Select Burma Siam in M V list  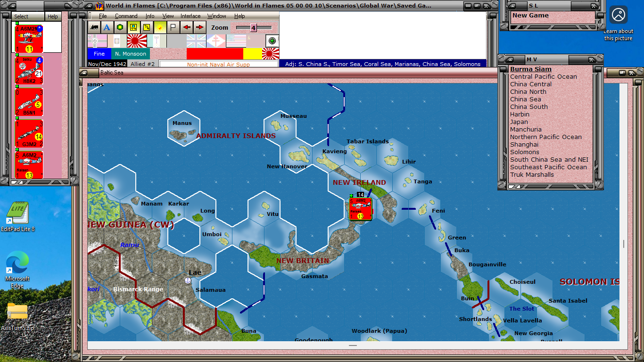pos(530,69)
